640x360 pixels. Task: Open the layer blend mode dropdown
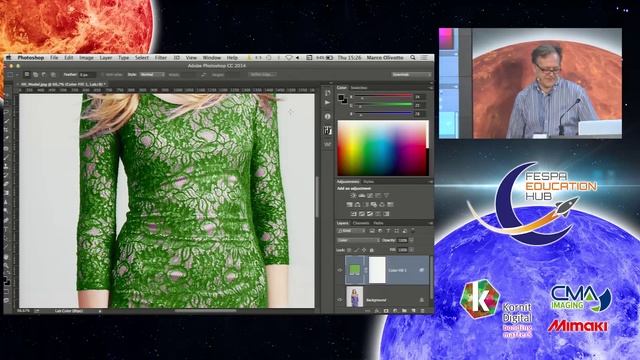coord(358,240)
